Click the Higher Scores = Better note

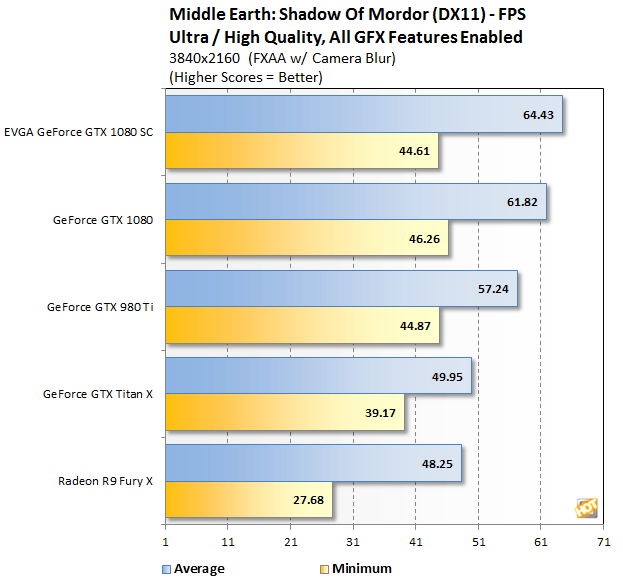point(246,77)
